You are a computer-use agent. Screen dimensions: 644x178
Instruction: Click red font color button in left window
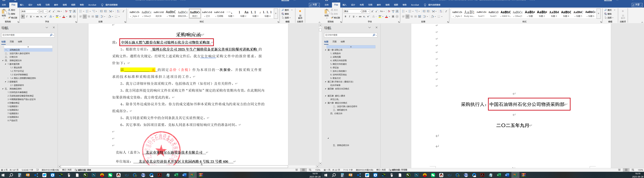click(64, 16)
